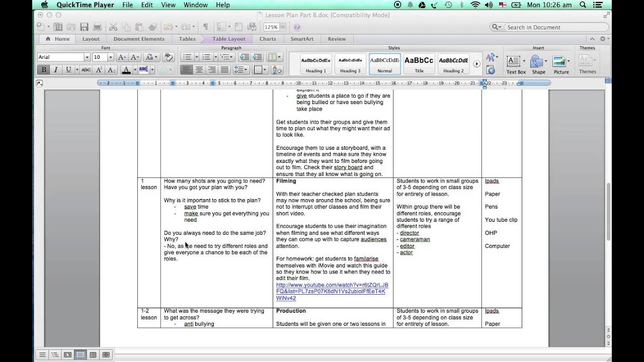Viewport: 644px width, 362px height.
Task: Open the borders dropdown arrow
Action: [x=266, y=70]
